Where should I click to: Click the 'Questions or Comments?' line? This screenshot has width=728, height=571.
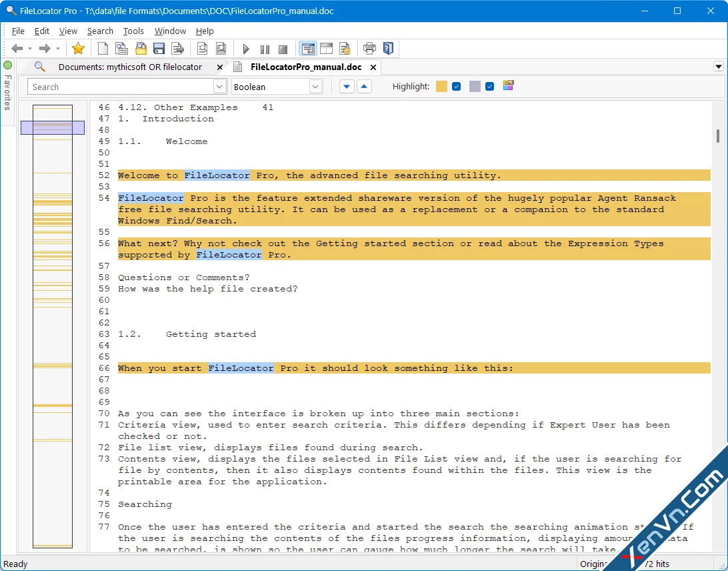183,278
